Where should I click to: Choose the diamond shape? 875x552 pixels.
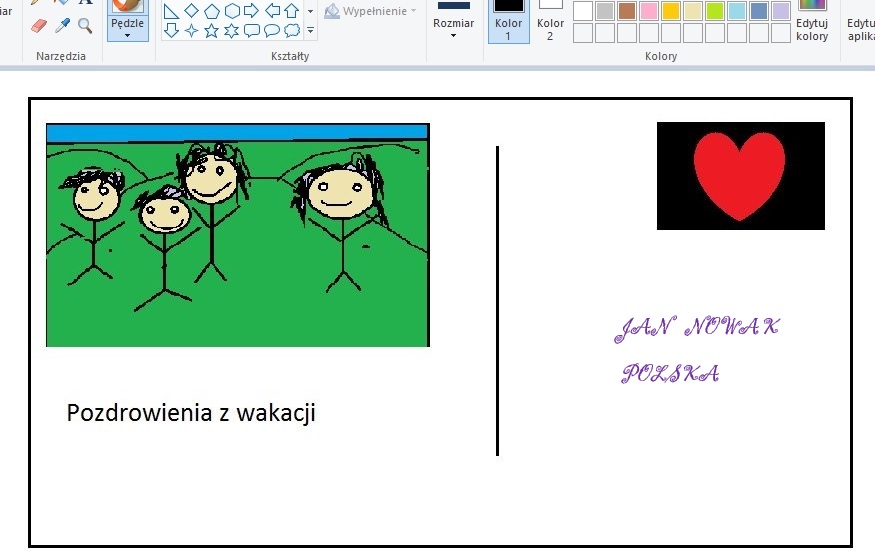[x=191, y=11]
